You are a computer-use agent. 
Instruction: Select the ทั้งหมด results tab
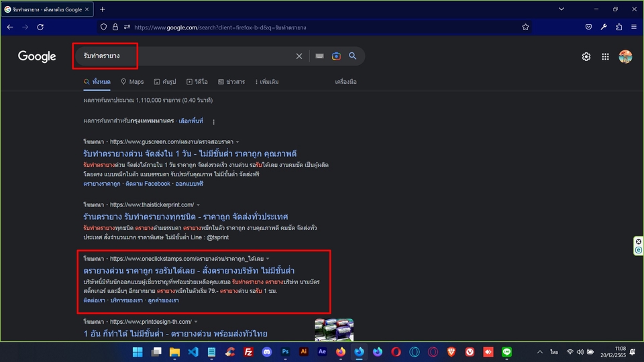(97, 82)
